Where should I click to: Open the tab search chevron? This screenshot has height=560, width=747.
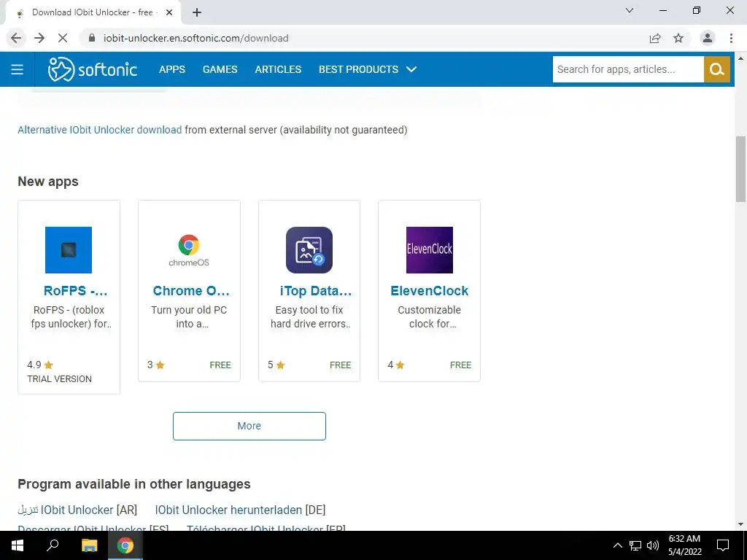click(x=630, y=10)
